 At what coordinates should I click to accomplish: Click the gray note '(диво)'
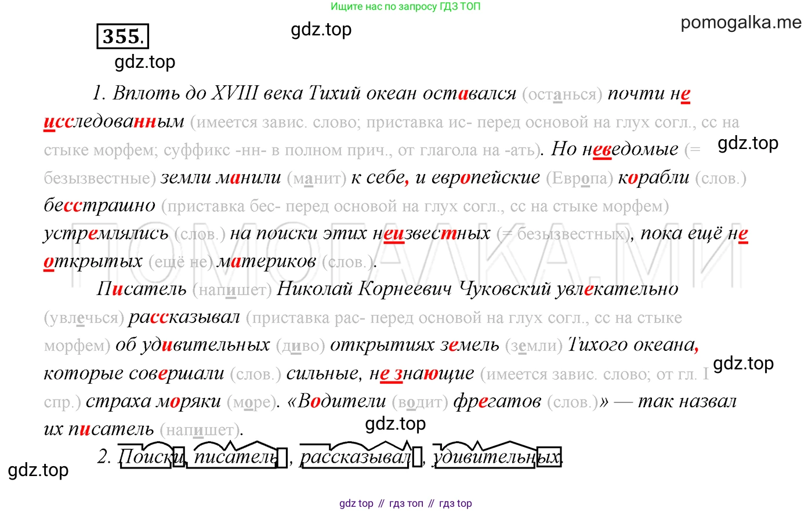[300, 346]
